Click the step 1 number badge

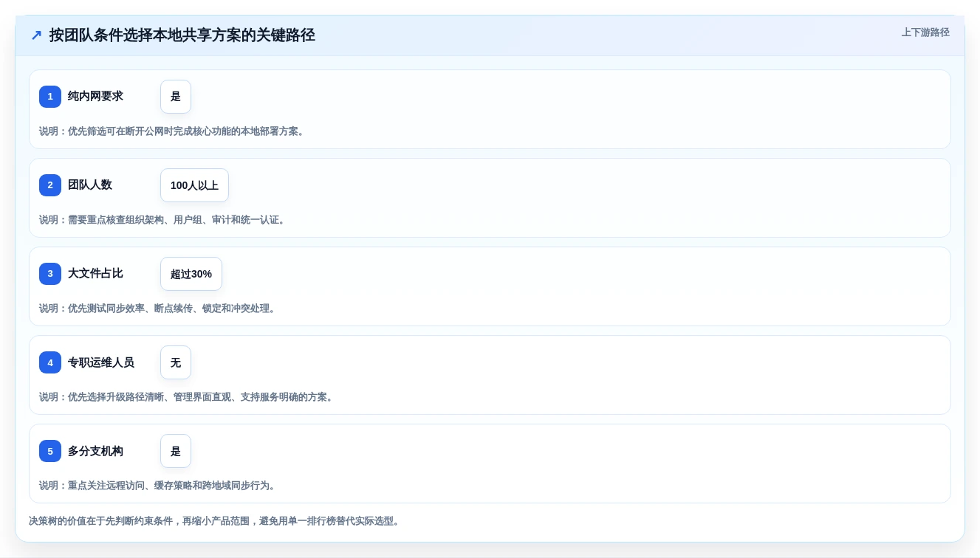(x=50, y=97)
